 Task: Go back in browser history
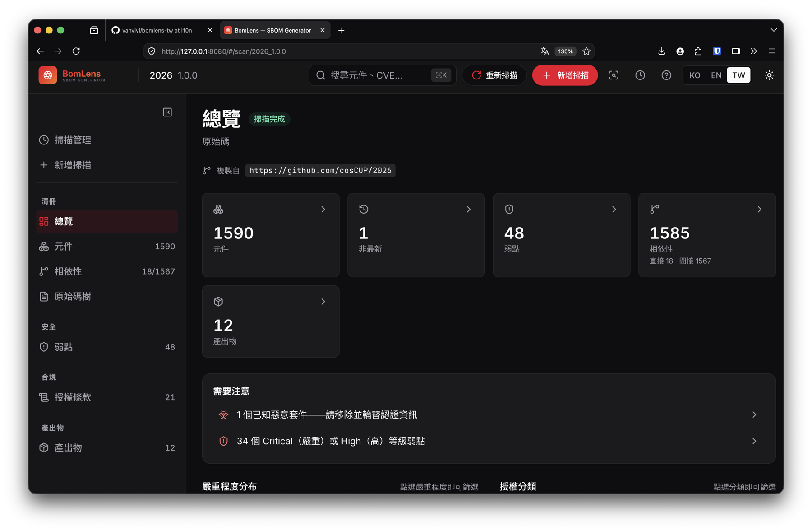(40, 51)
